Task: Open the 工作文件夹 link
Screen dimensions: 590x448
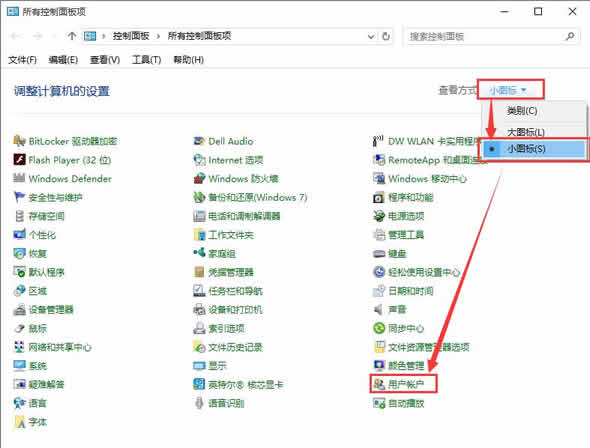Action: tap(231, 235)
